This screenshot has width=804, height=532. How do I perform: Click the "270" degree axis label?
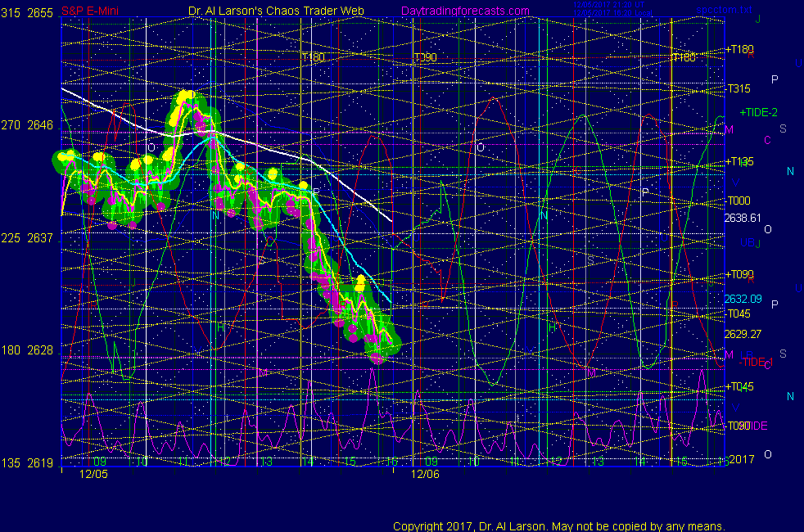pyautogui.click(x=11, y=125)
